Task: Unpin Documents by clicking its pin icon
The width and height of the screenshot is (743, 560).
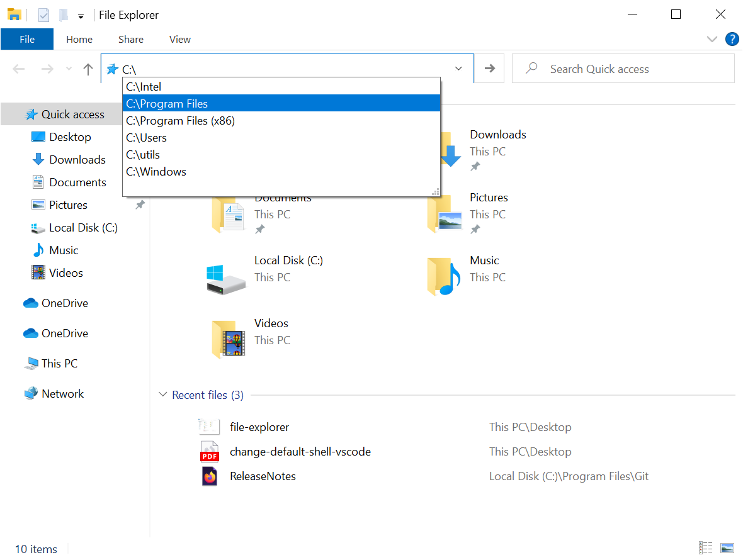Action: [260, 229]
